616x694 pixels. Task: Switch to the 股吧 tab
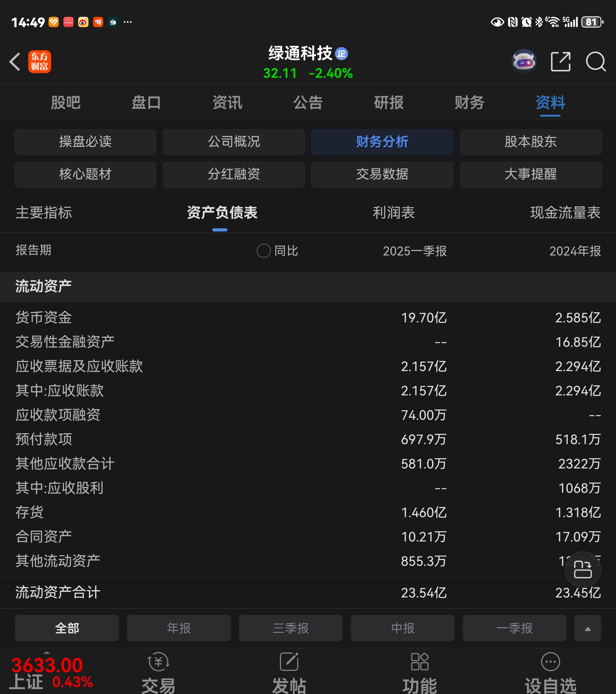click(66, 102)
